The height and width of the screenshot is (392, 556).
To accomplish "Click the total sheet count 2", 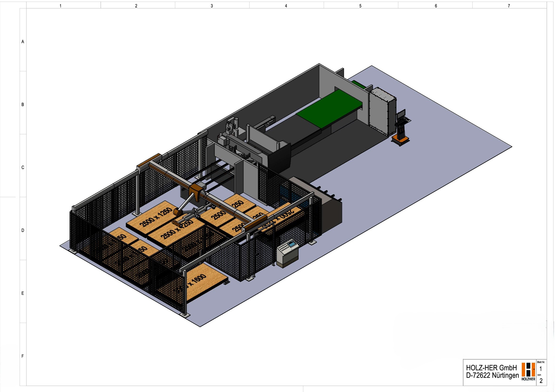I will [541, 381].
